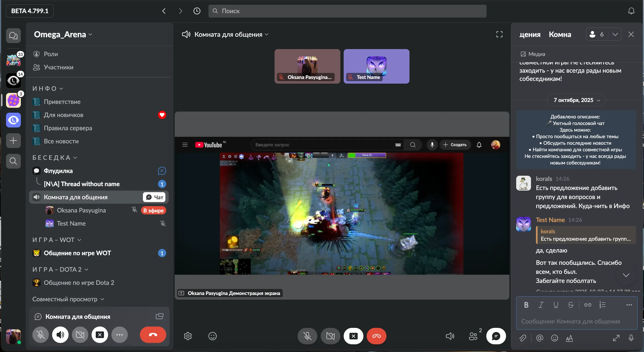Open the Правила сервера channel

(x=68, y=128)
